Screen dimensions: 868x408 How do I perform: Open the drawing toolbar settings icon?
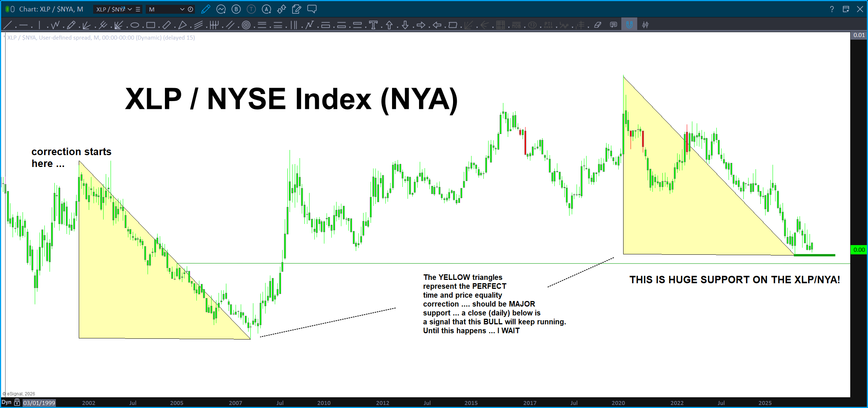(x=645, y=25)
